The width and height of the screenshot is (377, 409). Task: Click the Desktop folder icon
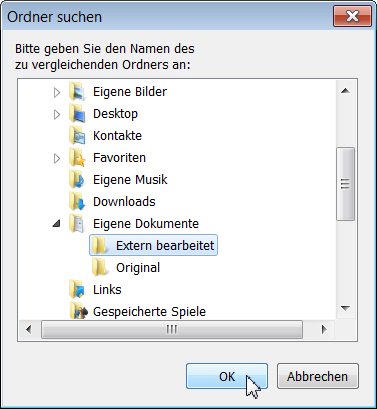[77, 114]
